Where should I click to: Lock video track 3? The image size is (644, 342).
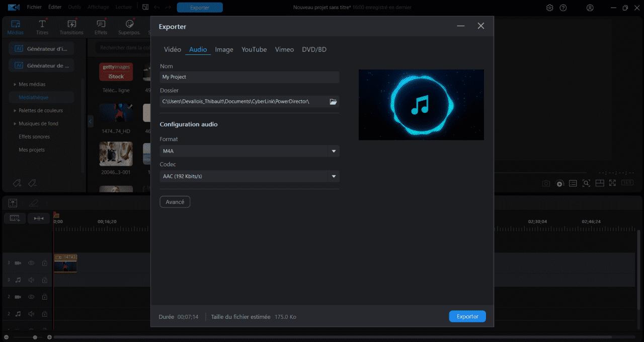(44, 263)
